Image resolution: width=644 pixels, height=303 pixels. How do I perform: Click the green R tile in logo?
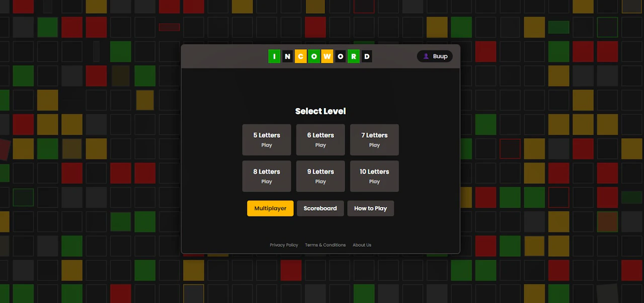[x=354, y=56]
